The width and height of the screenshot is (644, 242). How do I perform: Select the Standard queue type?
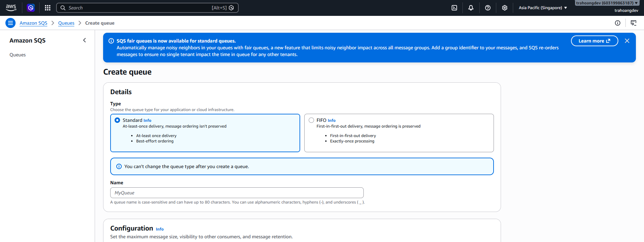coord(117,120)
